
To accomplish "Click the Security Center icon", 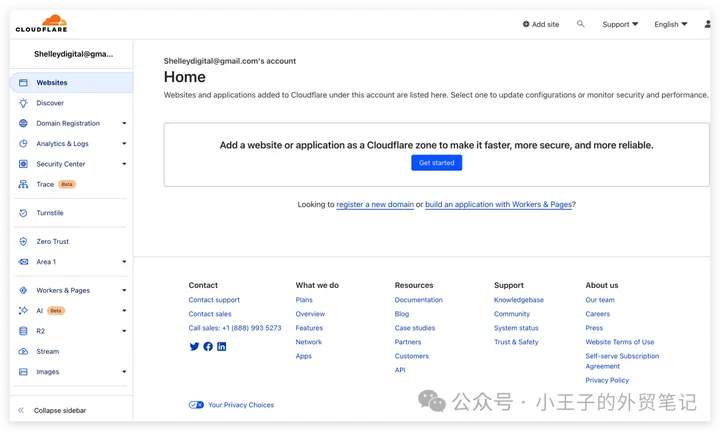I will (23, 164).
